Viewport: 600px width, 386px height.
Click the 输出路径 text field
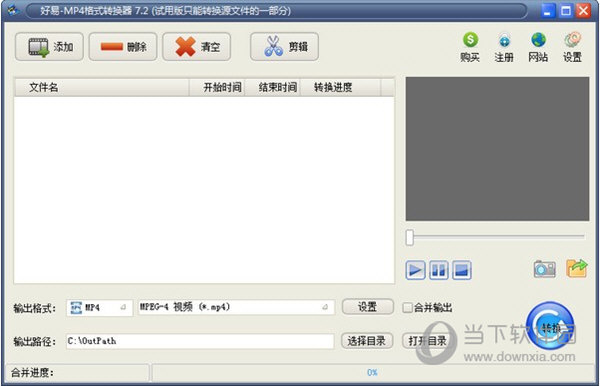[200, 341]
